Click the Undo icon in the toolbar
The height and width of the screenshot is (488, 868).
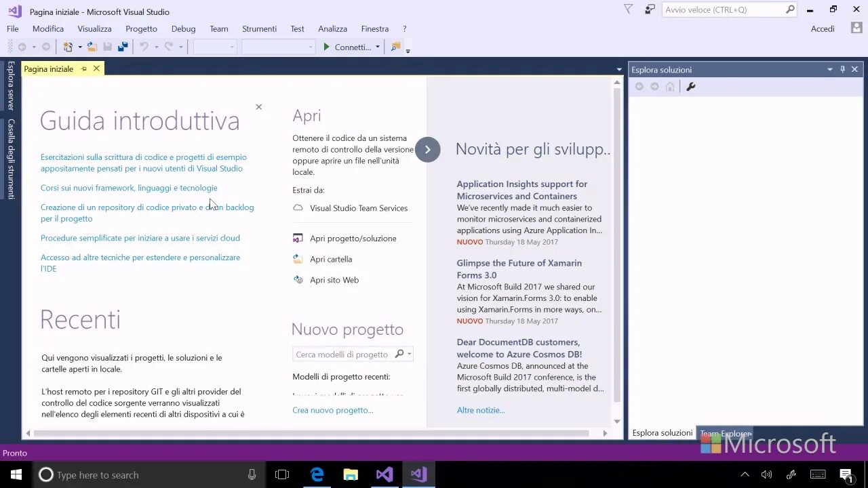tap(143, 46)
